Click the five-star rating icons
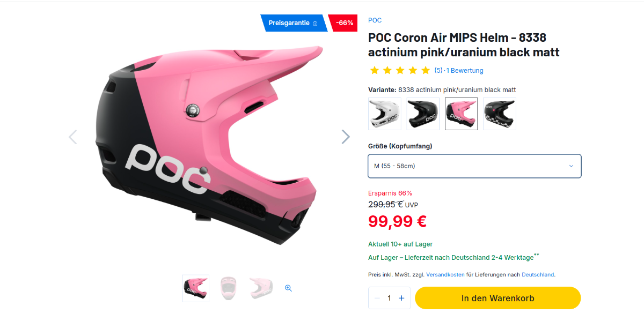This screenshot has width=644, height=314. [400, 70]
